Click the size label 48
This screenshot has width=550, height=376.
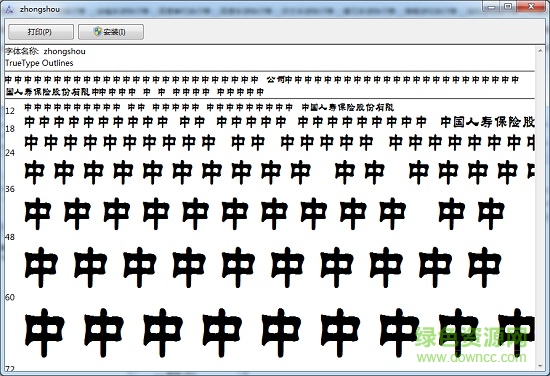click(10, 237)
